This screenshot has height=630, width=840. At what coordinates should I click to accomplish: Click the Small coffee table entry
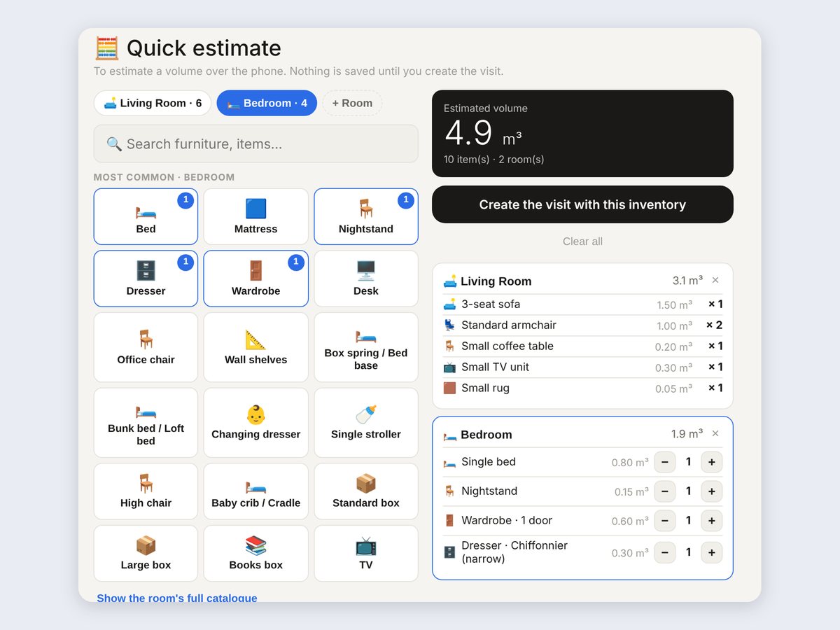tap(582, 346)
